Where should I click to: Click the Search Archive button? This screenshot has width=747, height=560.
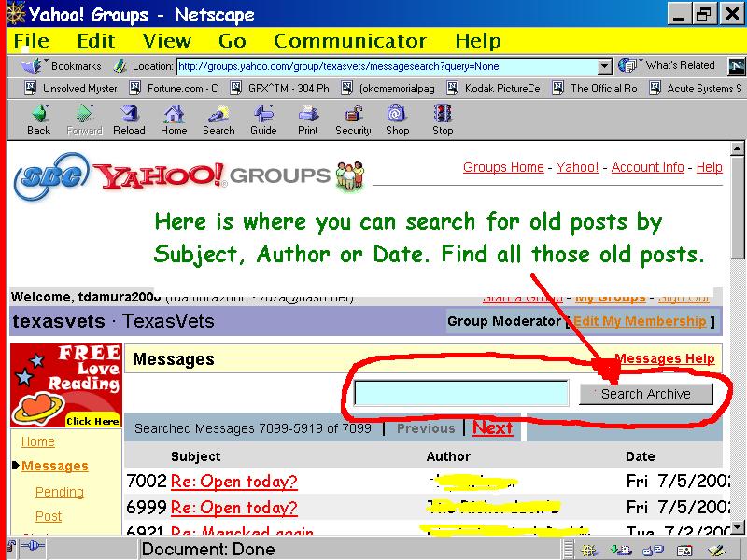click(646, 394)
